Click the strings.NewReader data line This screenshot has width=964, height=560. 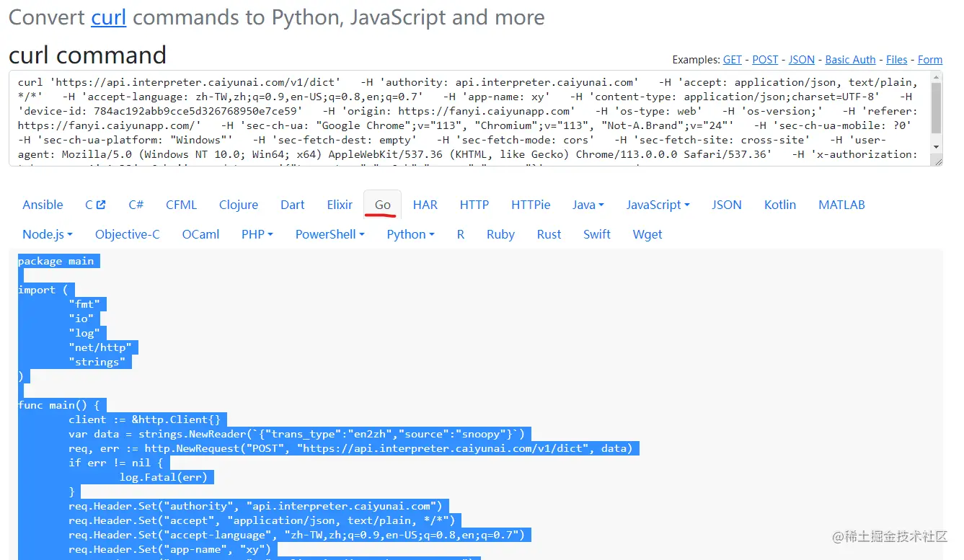pyautogui.click(x=298, y=434)
